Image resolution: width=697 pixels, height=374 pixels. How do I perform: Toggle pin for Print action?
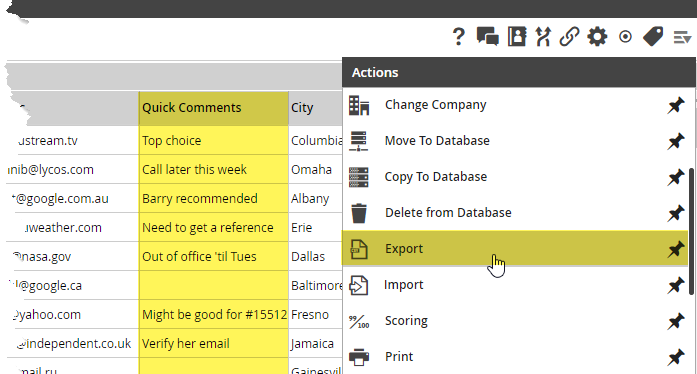pos(676,357)
